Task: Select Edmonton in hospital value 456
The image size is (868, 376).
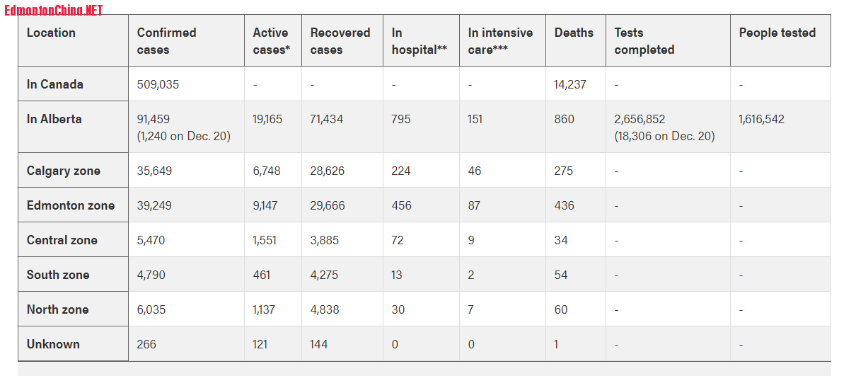Action: click(x=402, y=205)
